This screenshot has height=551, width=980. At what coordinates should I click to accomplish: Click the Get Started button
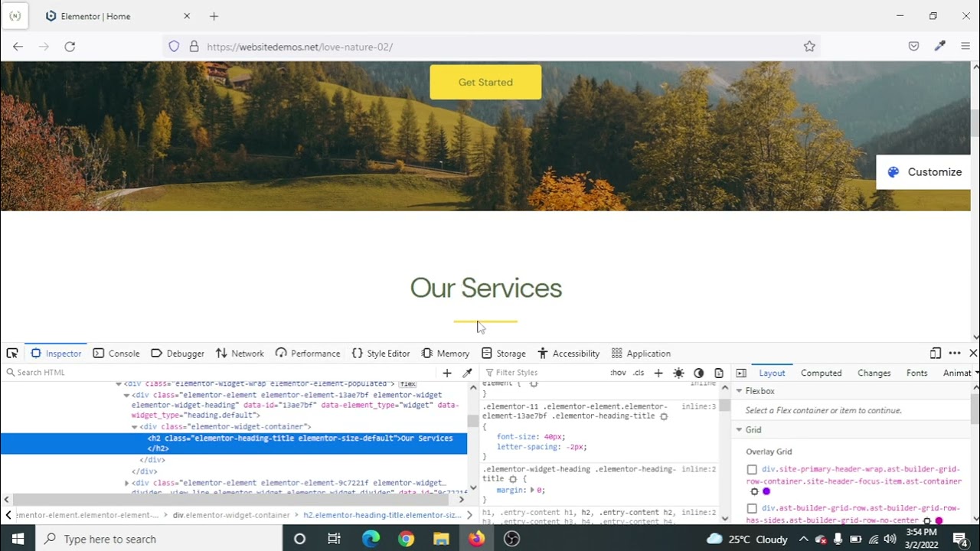pos(485,82)
